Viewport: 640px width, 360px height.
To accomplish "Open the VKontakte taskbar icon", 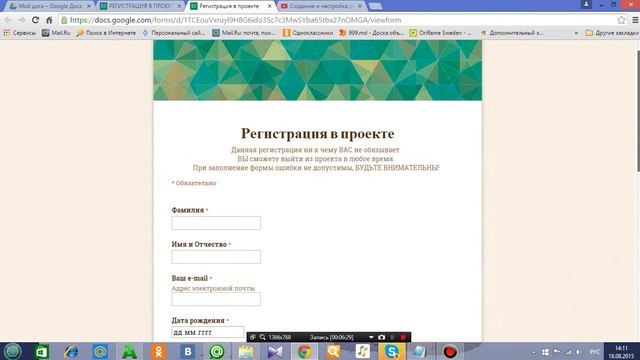I will (x=188, y=351).
